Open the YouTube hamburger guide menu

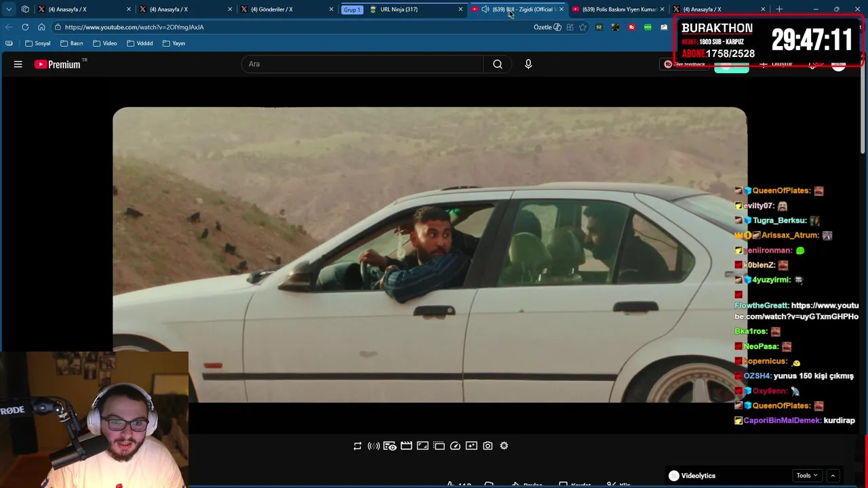coord(18,64)
